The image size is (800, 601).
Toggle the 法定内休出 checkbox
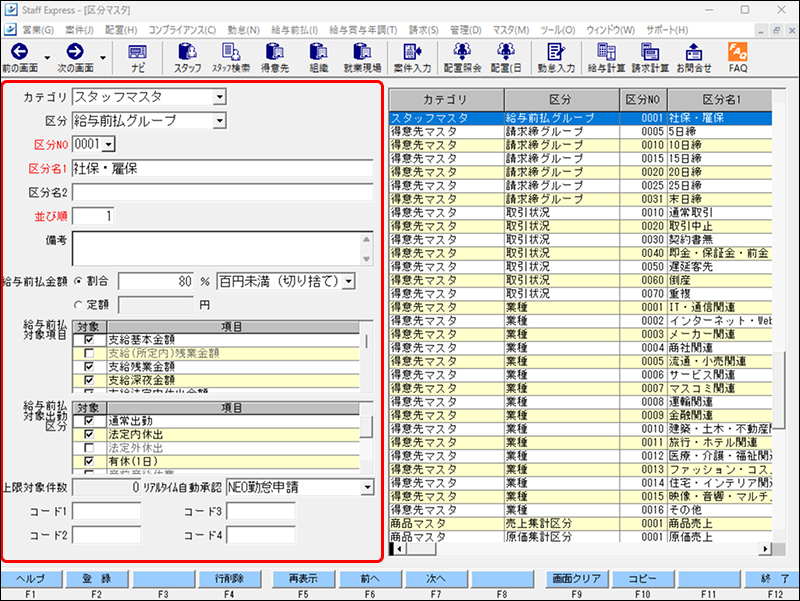pos(89,434)
